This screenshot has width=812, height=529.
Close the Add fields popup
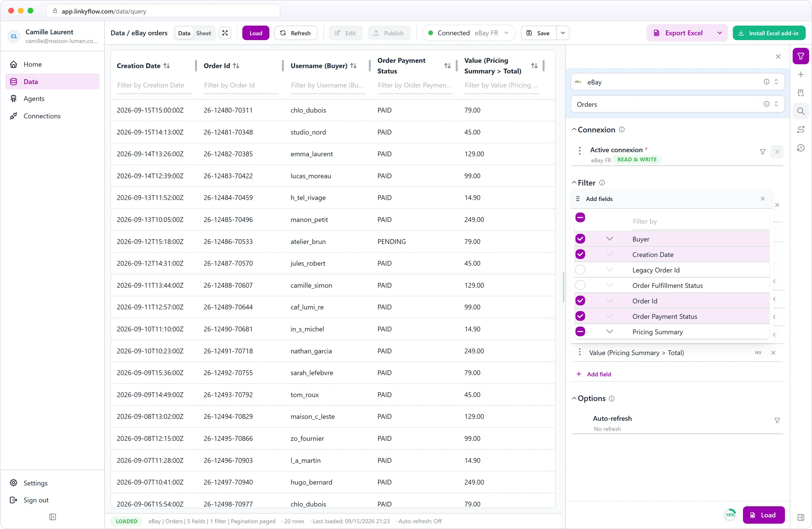(763, 199)
